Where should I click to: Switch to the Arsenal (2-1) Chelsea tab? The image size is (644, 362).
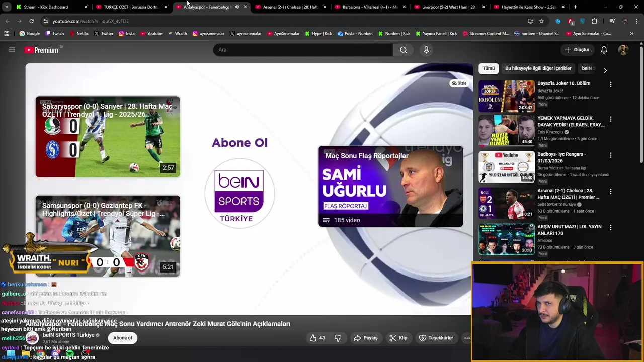click(x=291, y=7)
